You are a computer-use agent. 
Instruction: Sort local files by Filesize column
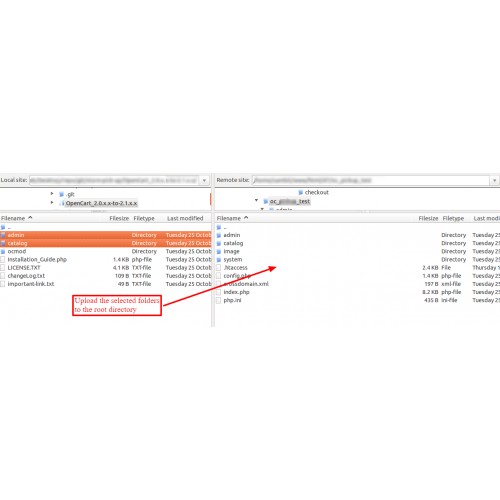point(119,218)
